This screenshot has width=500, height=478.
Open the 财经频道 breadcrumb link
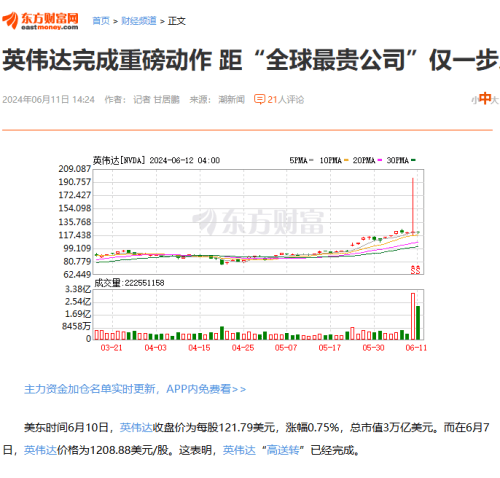point(139,21)
